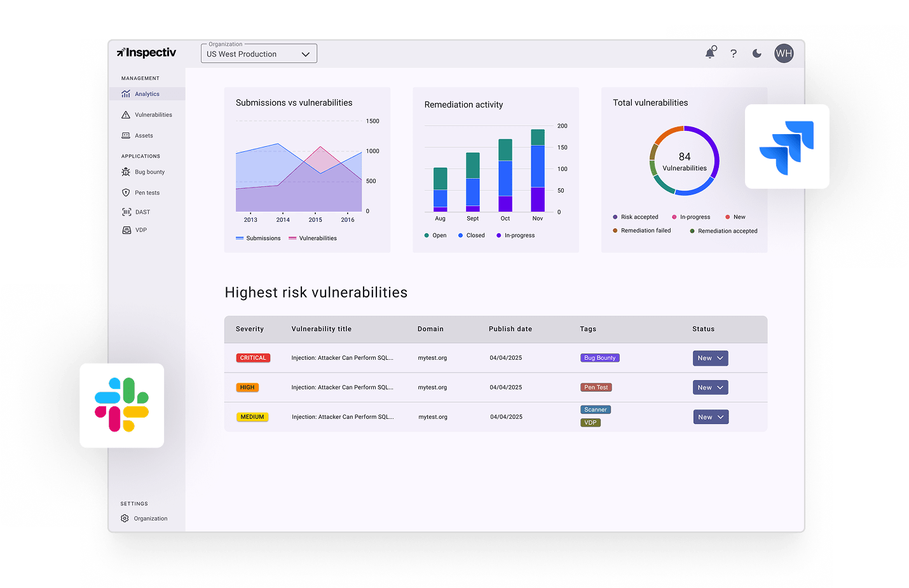Click the Jira integration logo card
Viewport: 909px width, 588px height.
[787, 146]
